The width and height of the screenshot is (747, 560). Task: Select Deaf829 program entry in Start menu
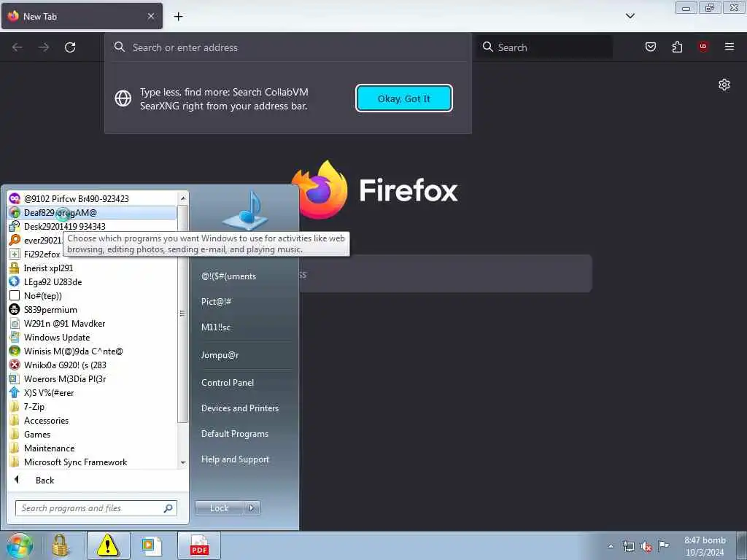pos(93,212)
